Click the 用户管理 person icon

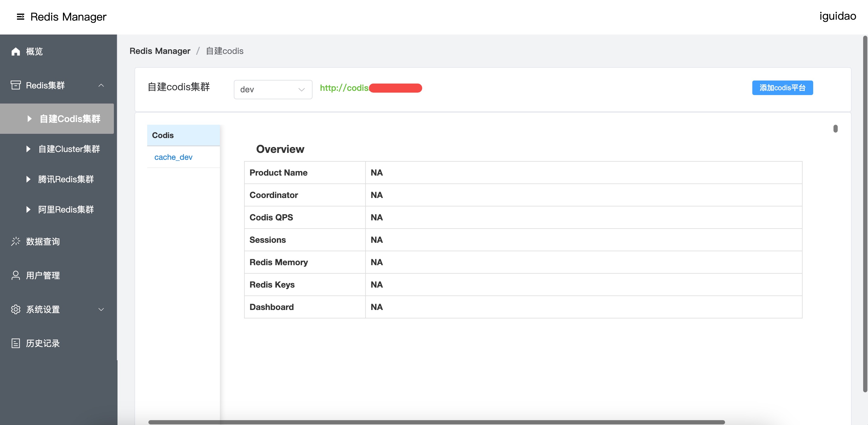point(15,275)
